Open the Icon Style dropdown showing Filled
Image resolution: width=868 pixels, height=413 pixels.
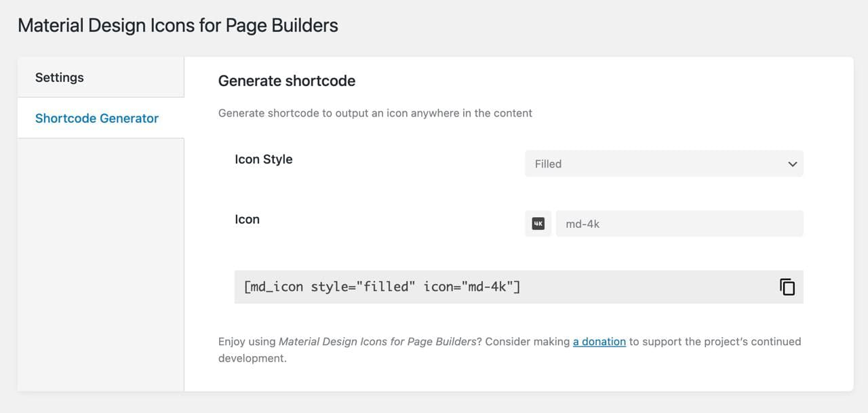tap(663, 163)
